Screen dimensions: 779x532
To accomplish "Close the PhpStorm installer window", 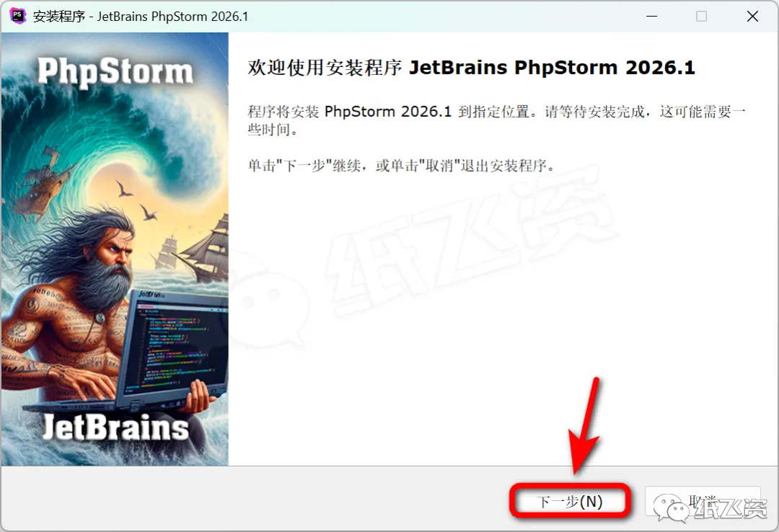I will (x=752, y=17).
